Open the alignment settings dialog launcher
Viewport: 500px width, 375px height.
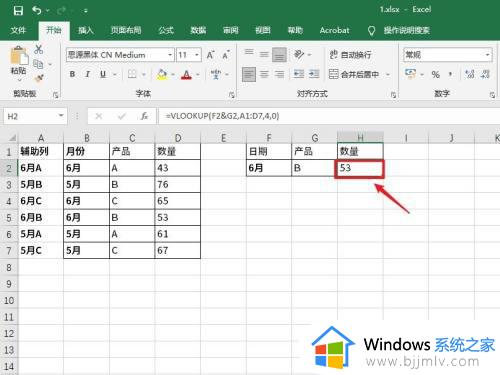pyautogui.click(x=393, y=95)
